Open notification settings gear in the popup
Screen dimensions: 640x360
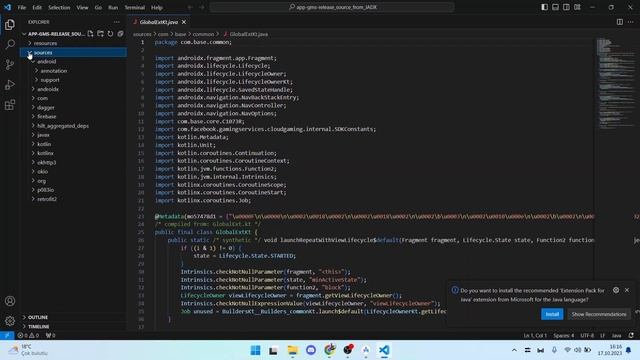(616, 290)
